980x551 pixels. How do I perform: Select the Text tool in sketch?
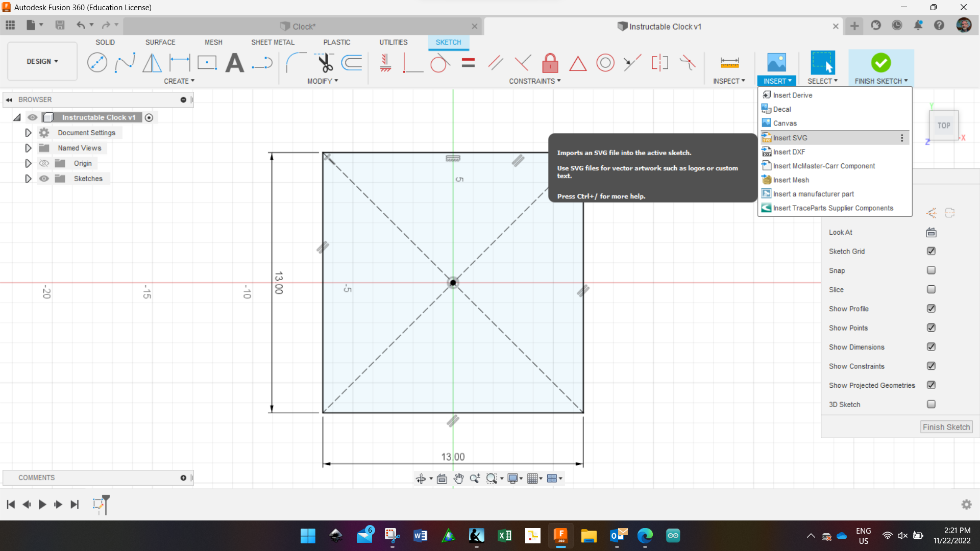point(235,62)
